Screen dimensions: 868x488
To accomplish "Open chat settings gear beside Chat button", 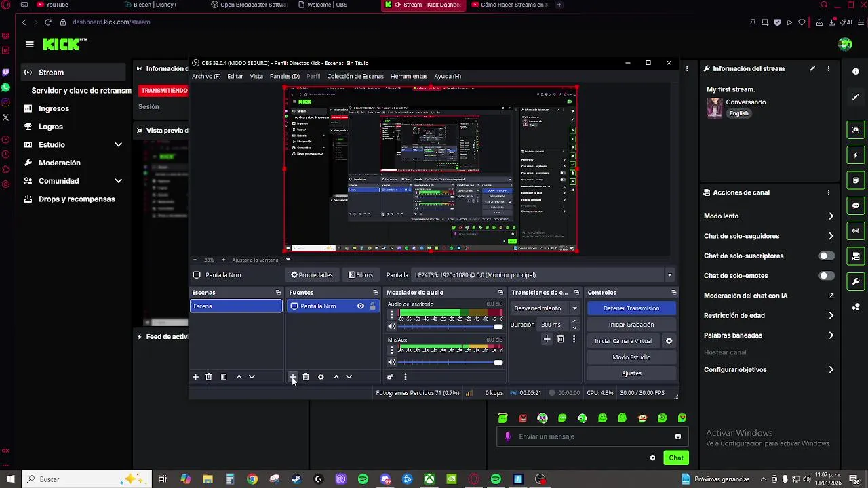I will pos(653,458).
